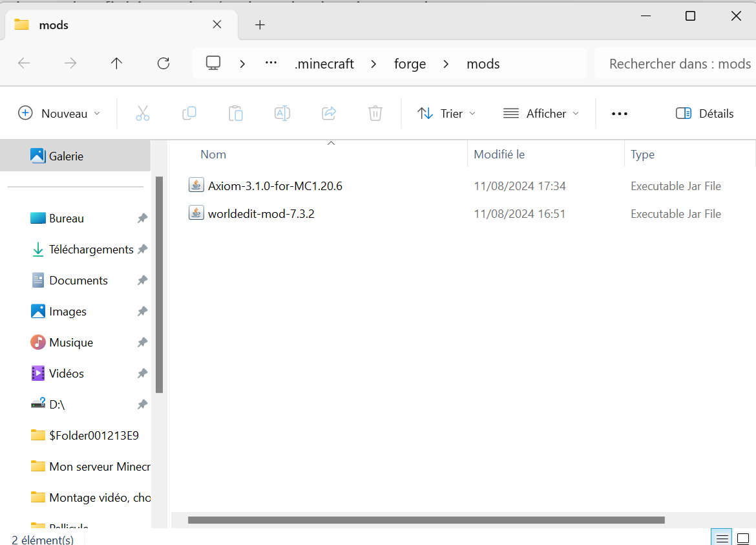
Task: Click the search field Rechercher dans : mods
Action: 675,63
